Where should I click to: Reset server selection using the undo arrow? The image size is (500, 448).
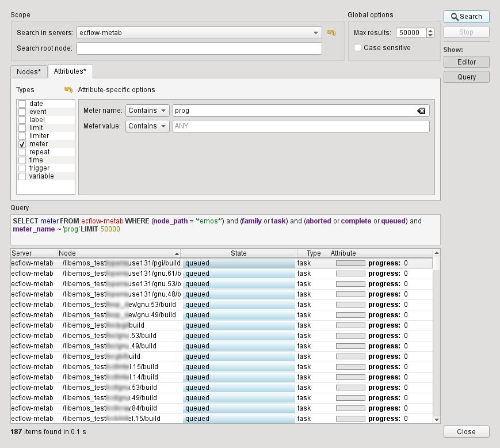pos(331,33)
